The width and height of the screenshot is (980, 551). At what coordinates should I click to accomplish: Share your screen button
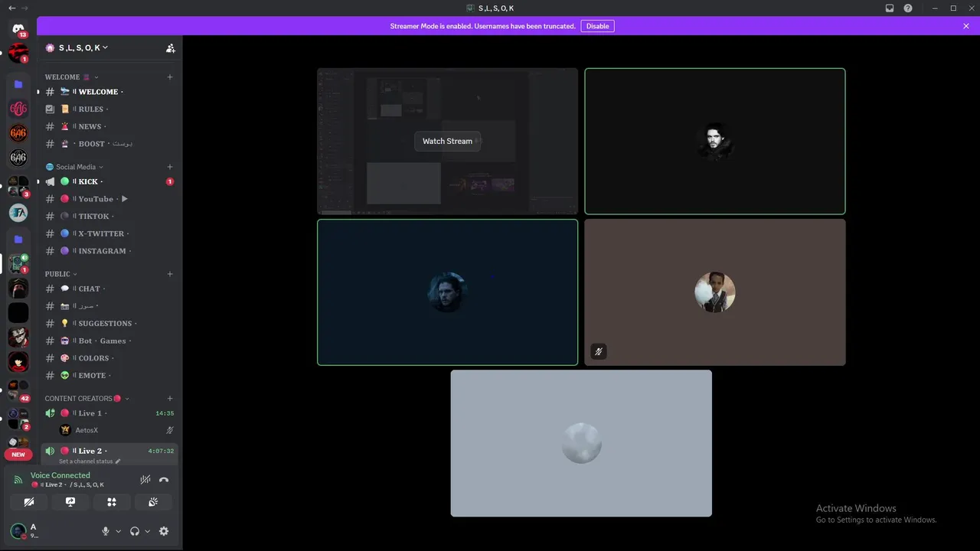70,502
